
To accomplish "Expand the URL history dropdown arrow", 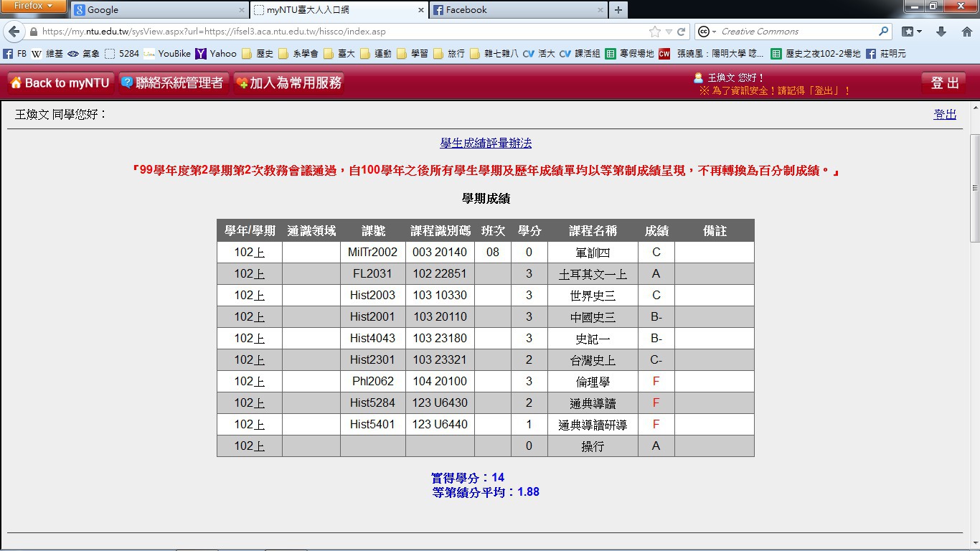I will 669,32.
